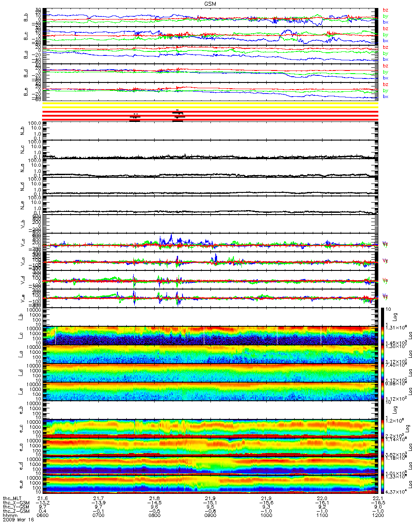This screenshot has height=532, width=412.
Task: Click the B_b panel axis label
Action: (26, 17)
